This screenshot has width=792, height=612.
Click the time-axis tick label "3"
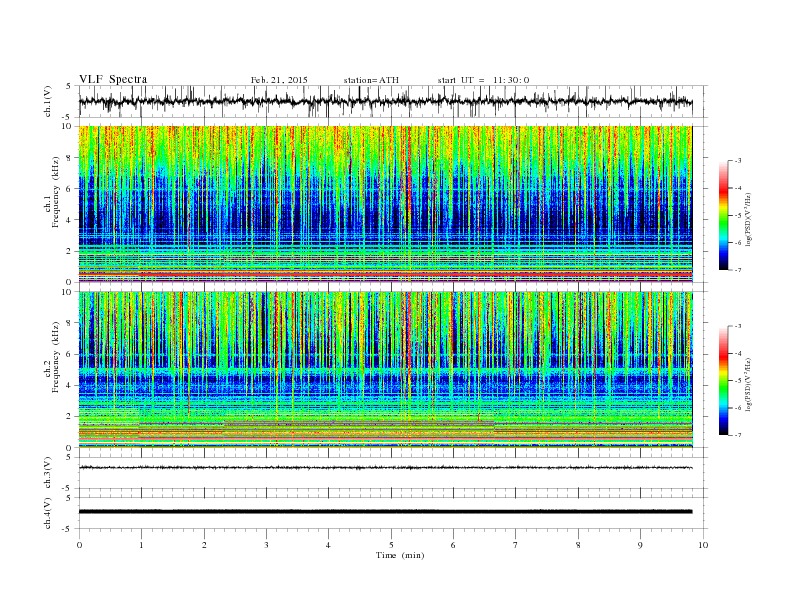coord(267,545)
